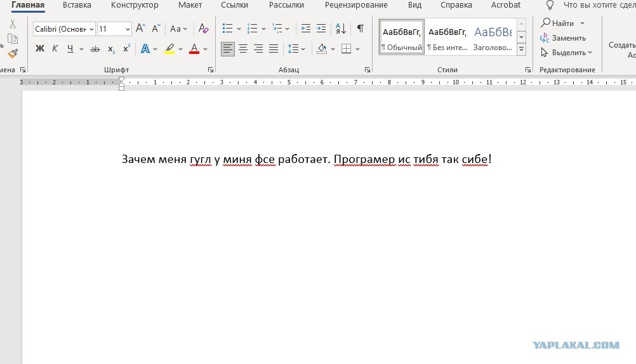This screenshot has height=364, width=636.
Task: Increase the paragraph indent
Action: pyautogui.click(x=321, y=29)
